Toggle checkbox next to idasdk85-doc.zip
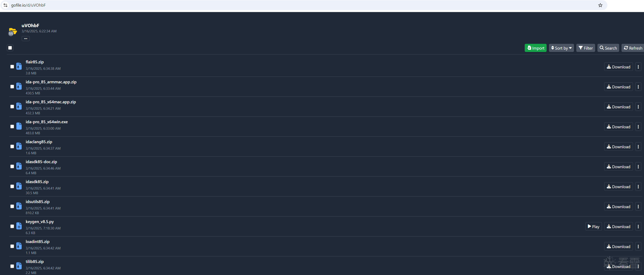This screenshot has height=275, width=644. 11,166
